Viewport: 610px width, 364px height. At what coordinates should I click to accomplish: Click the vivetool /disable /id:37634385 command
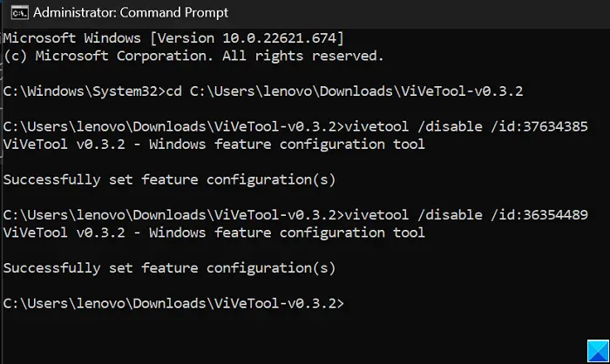click(466, 127)
